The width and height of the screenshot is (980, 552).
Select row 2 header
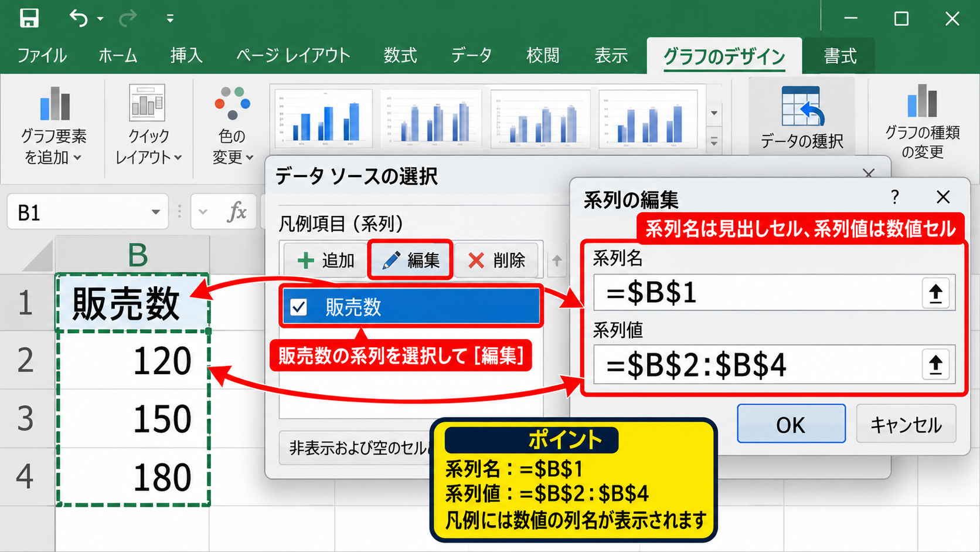27,360
